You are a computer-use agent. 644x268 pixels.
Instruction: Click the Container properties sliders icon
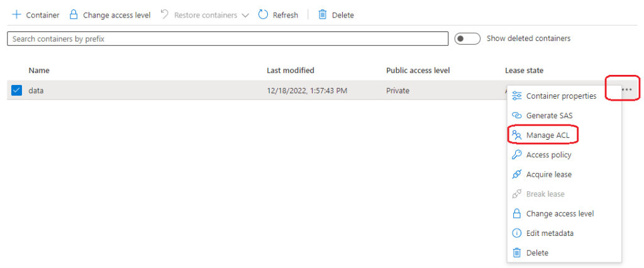[517, 96]
